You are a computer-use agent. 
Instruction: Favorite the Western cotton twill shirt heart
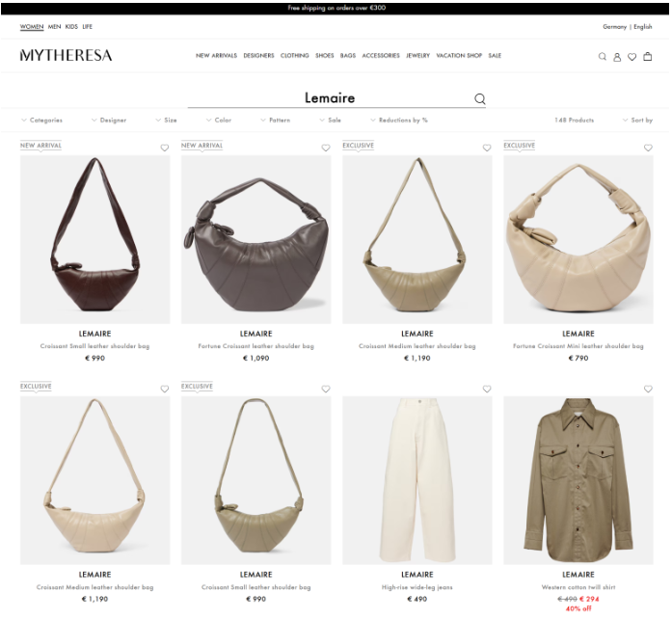pos(648,389)
